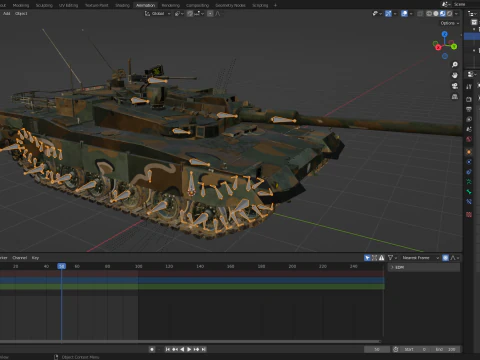The image size is (480, 360).
Task: Select material preview shading mode
Action: [443, 14]
